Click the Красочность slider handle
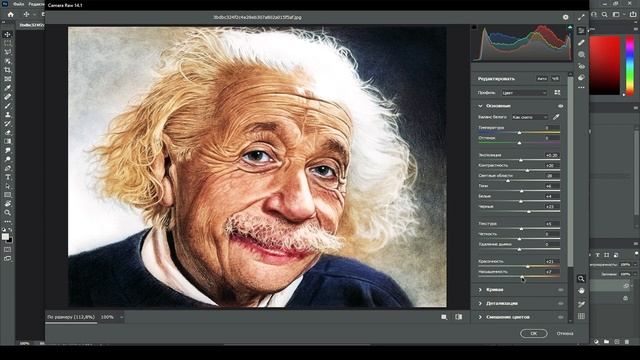Viewport: 640px width, 360px height. click(527, 266)
